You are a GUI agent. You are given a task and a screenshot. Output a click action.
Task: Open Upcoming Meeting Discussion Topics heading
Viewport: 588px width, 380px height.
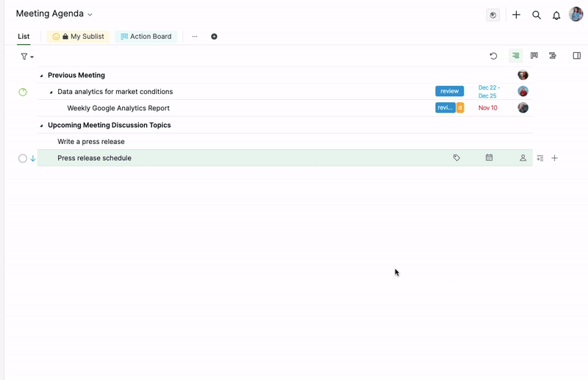[109, 125]
